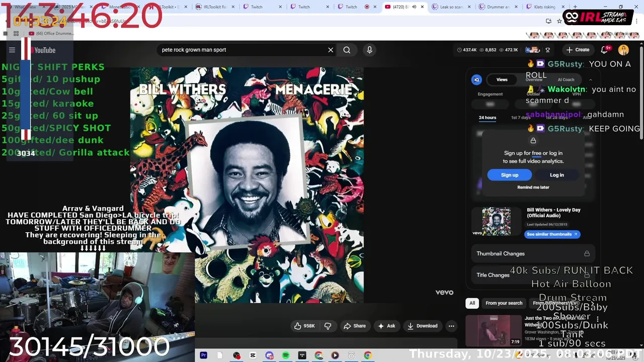Open the Just the Two of Us thumbnail
Viewport: 644px width, 362px height.
494,330
